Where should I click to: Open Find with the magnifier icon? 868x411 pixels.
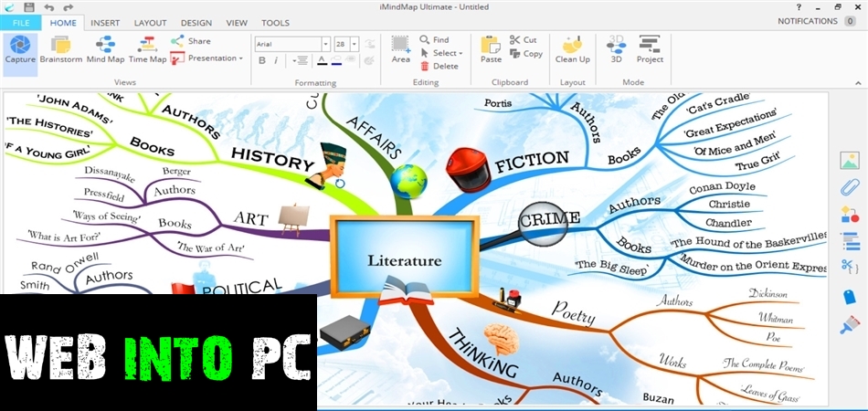click(x=425, y=40)
